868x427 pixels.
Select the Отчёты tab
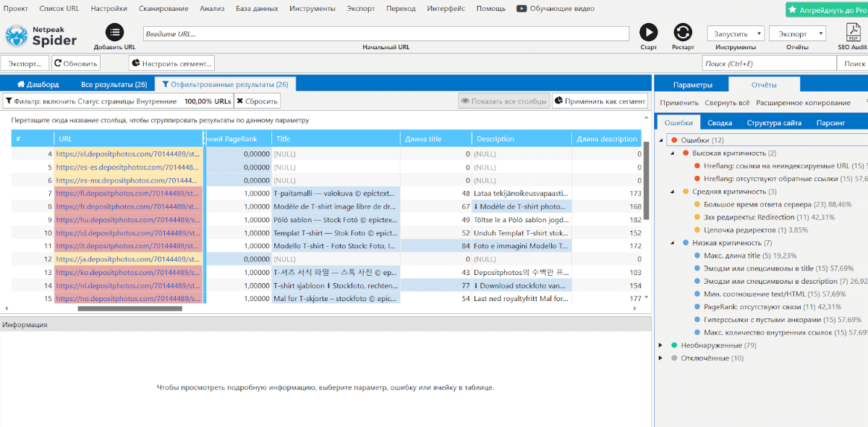point(764,85)
